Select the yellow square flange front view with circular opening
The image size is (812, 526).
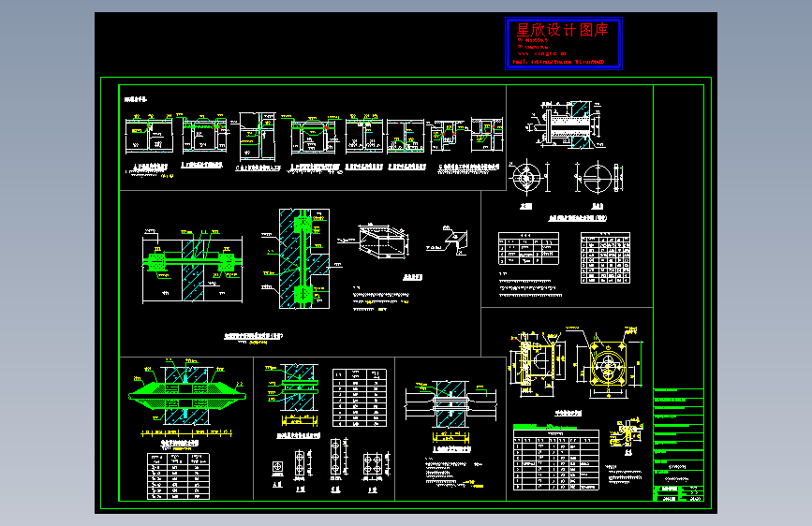pyautogui.click(x=609, y=364)
